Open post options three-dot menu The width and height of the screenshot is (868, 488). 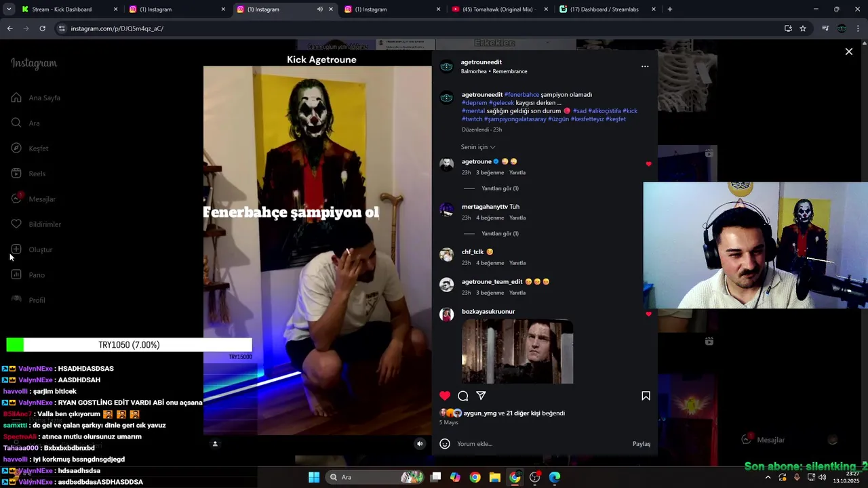[x=645, y=66]
